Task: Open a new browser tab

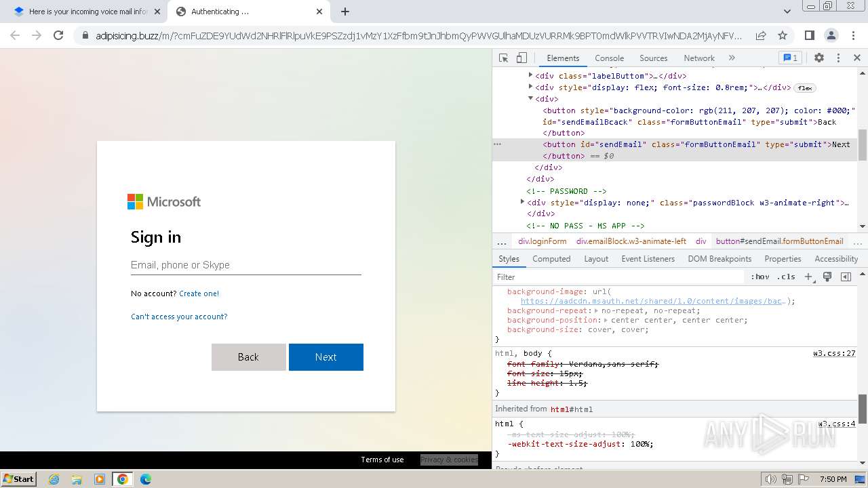Action: click(x=344, y=12)
